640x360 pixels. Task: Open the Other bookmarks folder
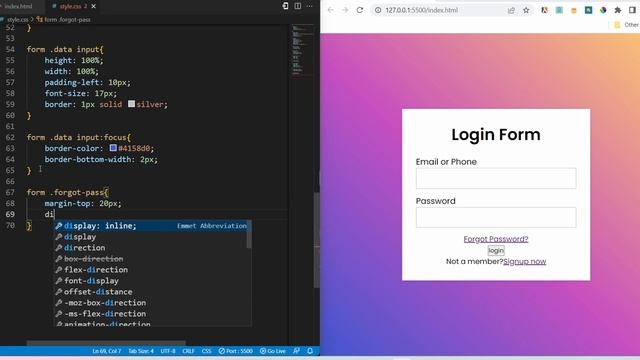(627, 25)
